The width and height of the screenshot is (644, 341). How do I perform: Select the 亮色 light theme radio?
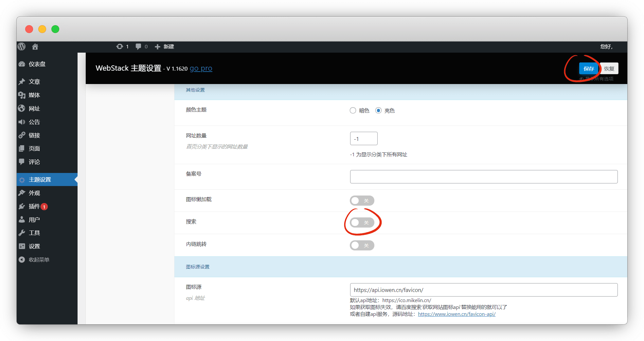378,111
